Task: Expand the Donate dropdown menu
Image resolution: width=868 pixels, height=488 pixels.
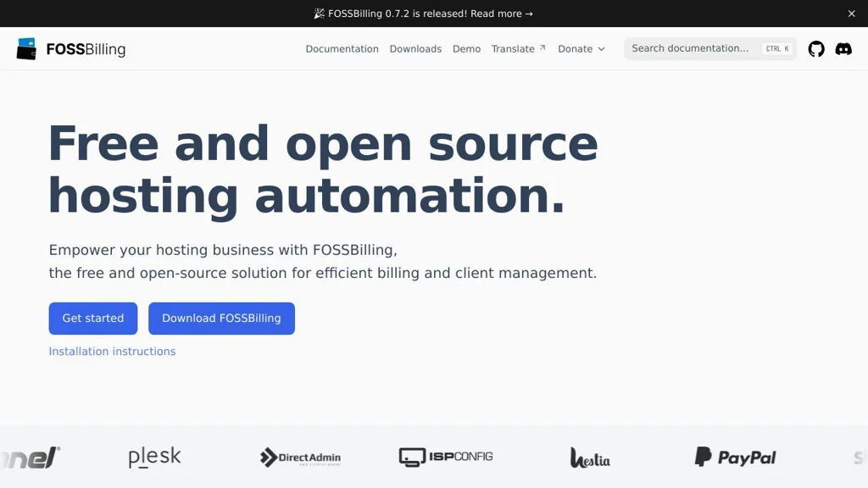Action: point(581,48)
